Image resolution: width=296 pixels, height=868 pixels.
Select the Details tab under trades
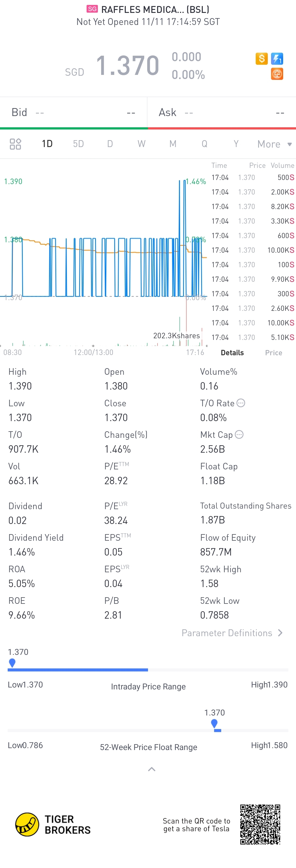(232, 353)
